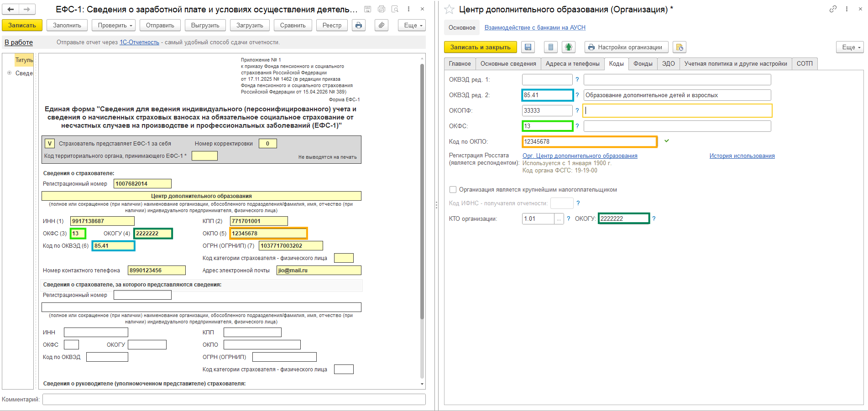Open the three-dot menu in EFS-1 title bar
Viewport: 868px width, 411px height.
click(408, 9)
